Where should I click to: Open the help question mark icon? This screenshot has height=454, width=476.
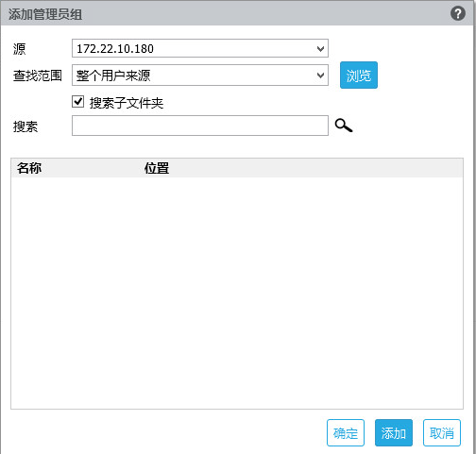click(x=458, y=13)
